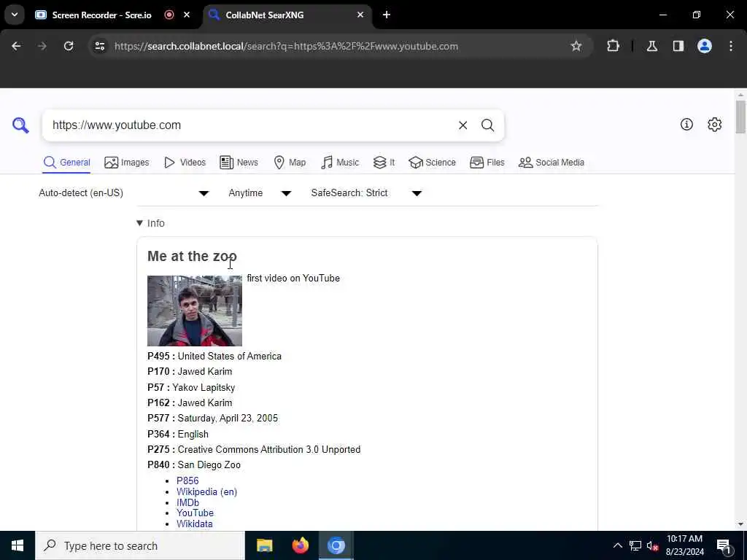Viewport: 747px width, 560px height.
Task: Switch to the Screen Recorder - Scre.io tab
Action: [x=101, y=15]
